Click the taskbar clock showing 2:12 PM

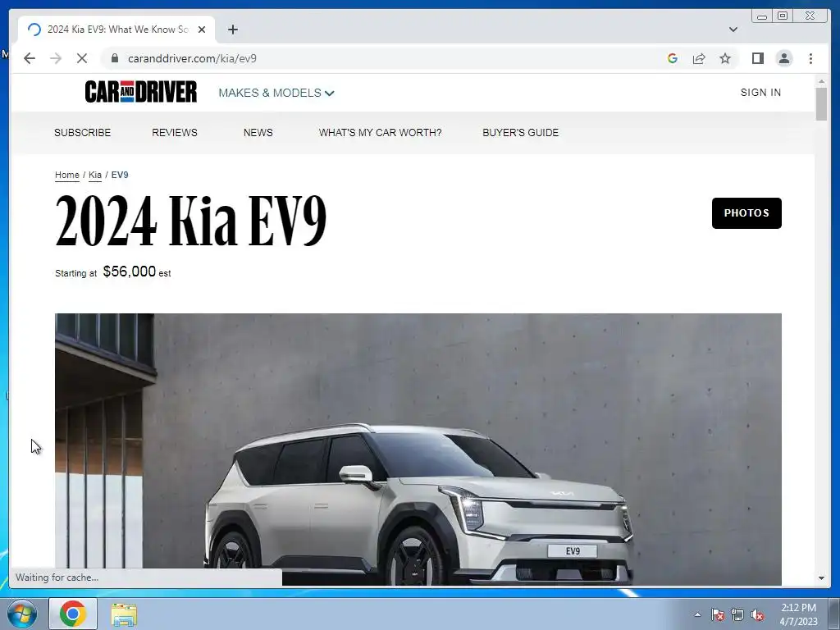click(x=798, y=614)
